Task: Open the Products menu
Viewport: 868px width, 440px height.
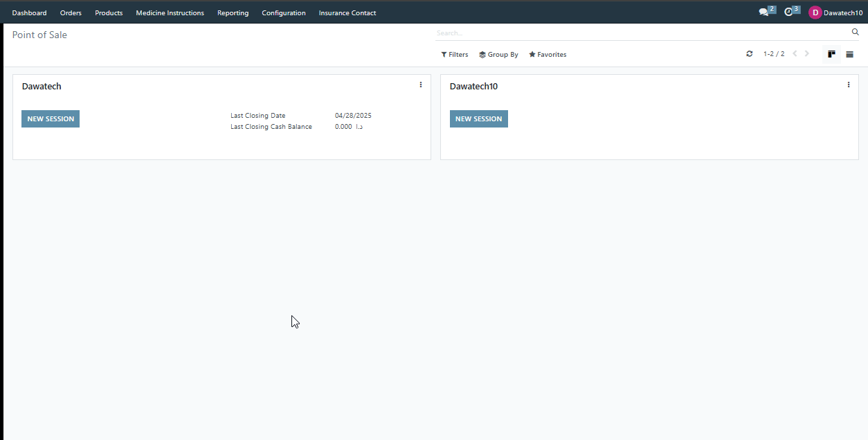Action: (x=109, y=12)
